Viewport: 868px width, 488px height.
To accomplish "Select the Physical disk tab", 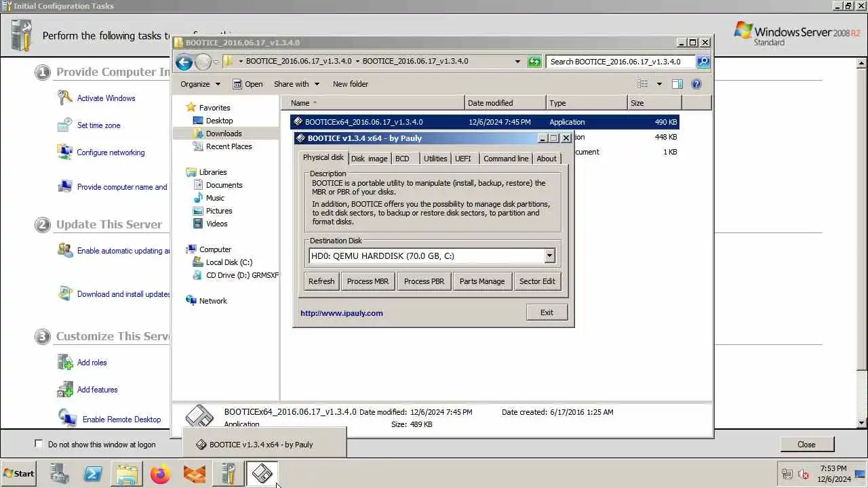I will (323, 157).
